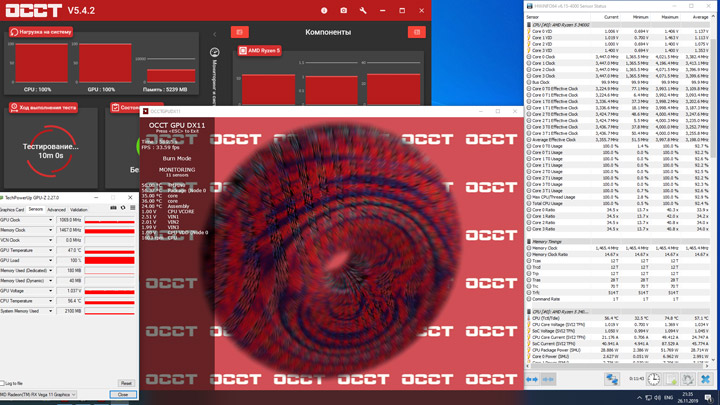Click the 'Ход выполнения теста' panel header
Viewport: 720px width, 405px height.
(x=43, y=107)
